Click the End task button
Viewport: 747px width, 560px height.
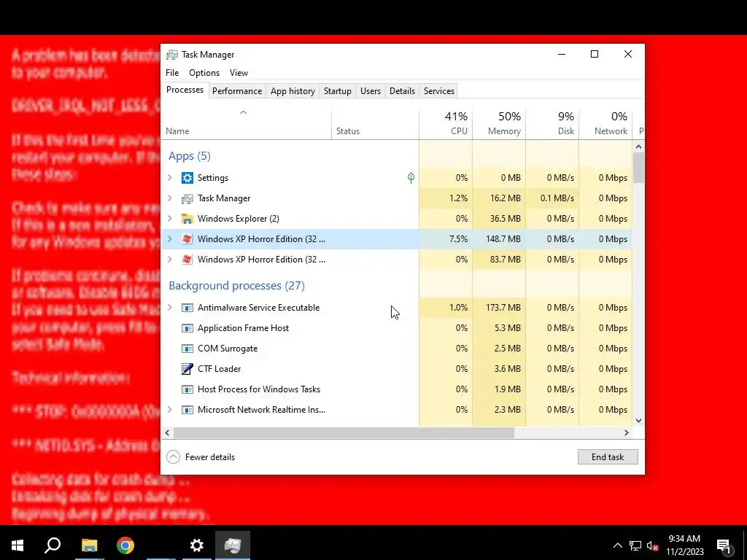tap(608, 457)
